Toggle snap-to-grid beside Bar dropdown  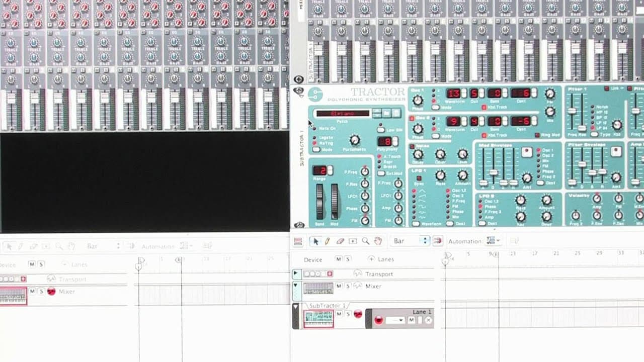(438, 241)
